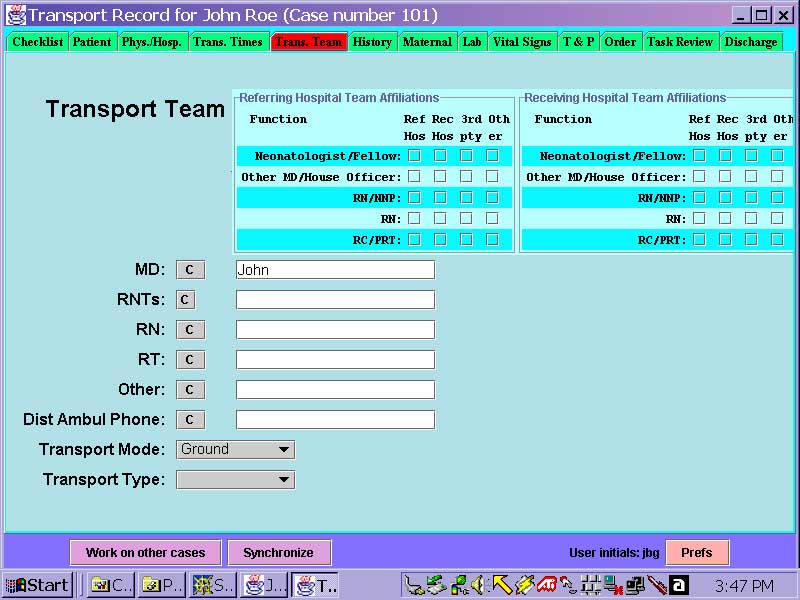Expand the empty Transport Type dropdown
This screenshot has height=600, width=800.
point(235,479)
